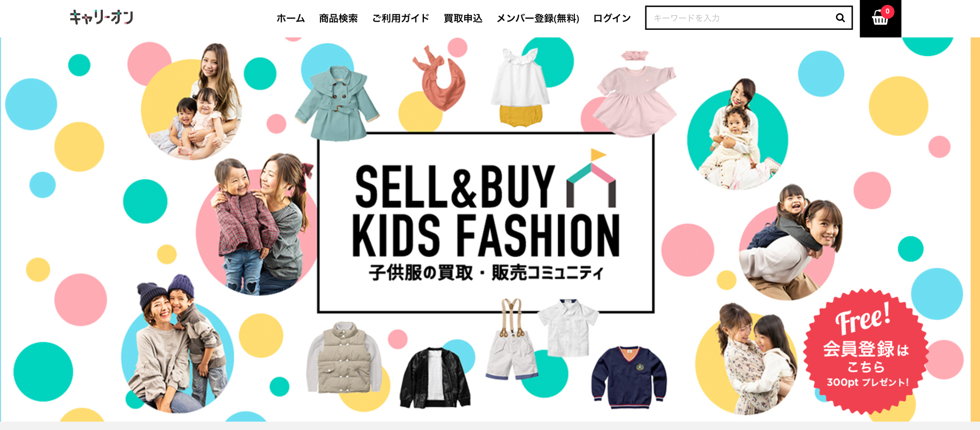Click メンバー登録(無料) link
Image resolution: width=980 pixels, height=430 pixels.
(538, 18)
